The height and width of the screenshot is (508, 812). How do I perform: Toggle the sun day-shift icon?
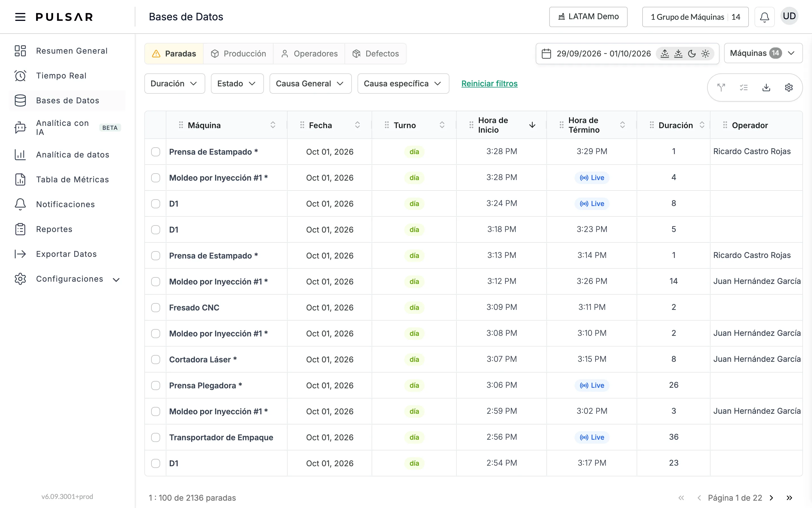[x=705, y=54]
